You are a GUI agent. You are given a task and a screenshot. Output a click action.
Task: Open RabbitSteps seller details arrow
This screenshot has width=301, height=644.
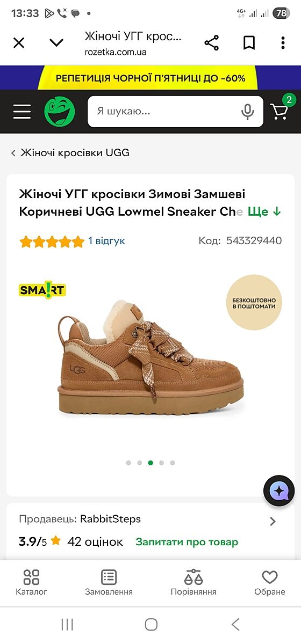(x=273, y=521)
